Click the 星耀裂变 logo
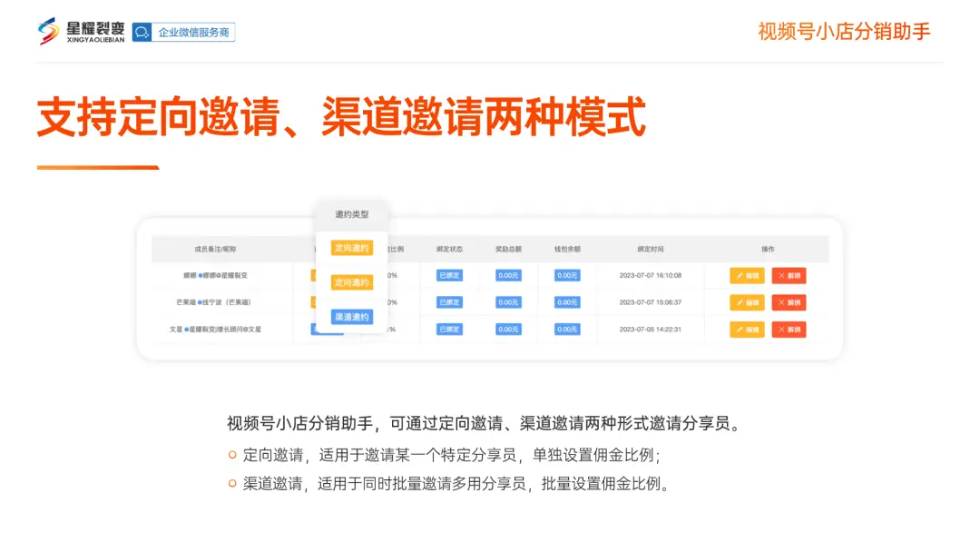980x552 pixels. 81,31
